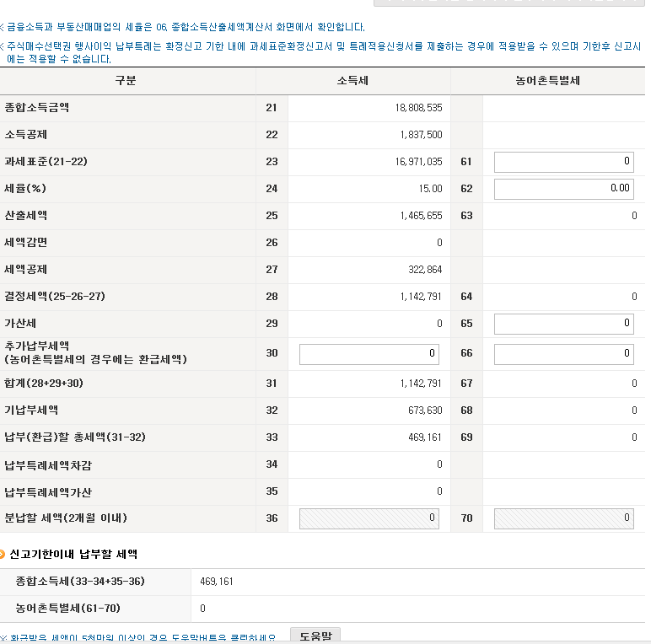Click the 결정세액 amount on row 28

click(x=421, y=297)
